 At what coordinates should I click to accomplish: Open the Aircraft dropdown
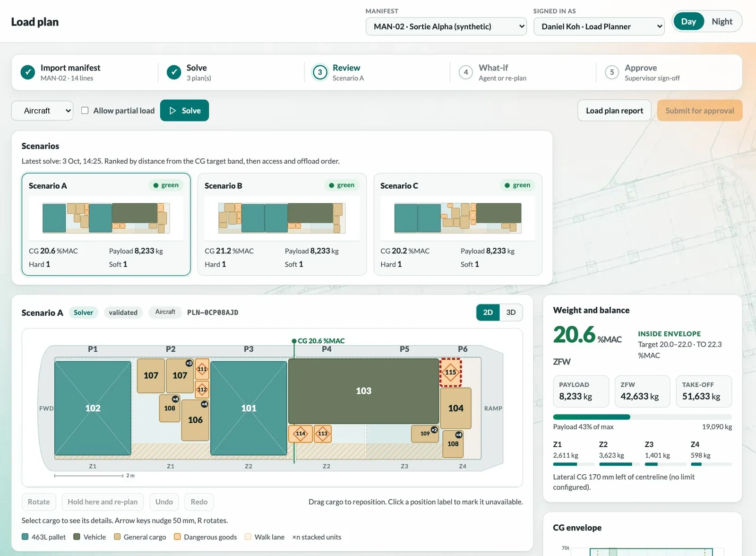click(42, 111)
